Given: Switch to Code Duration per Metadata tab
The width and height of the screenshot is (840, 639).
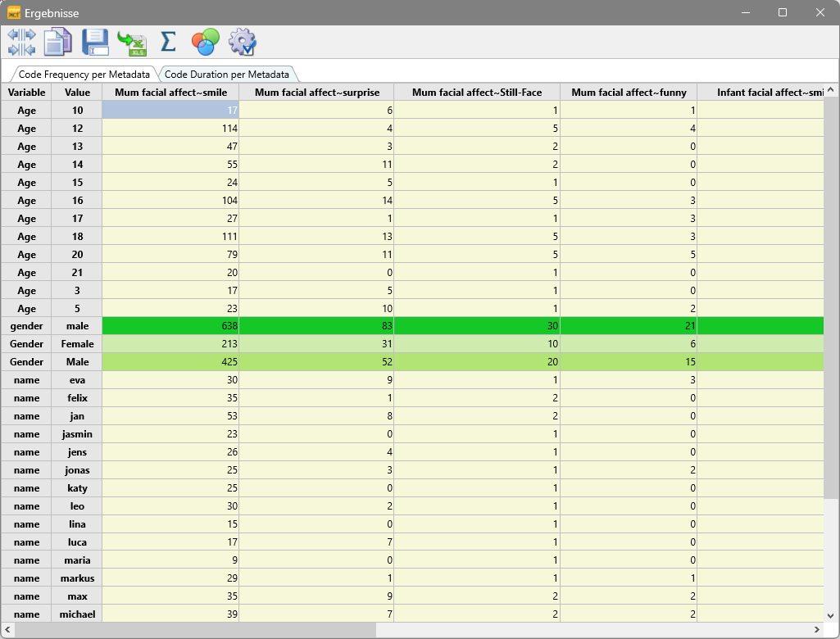Looking at the screenshot, I should tap(227, 75).
